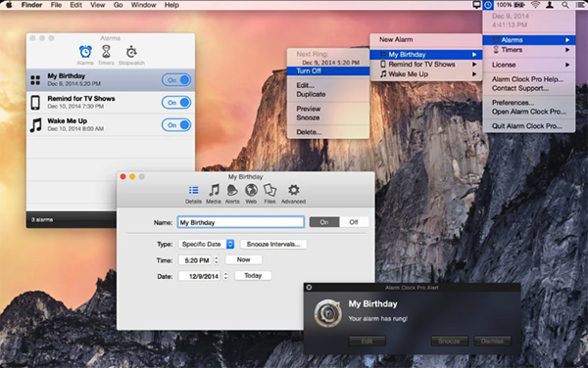Click the display icon in the menu bar
This screenshot has width=588, height=368.
476,5
